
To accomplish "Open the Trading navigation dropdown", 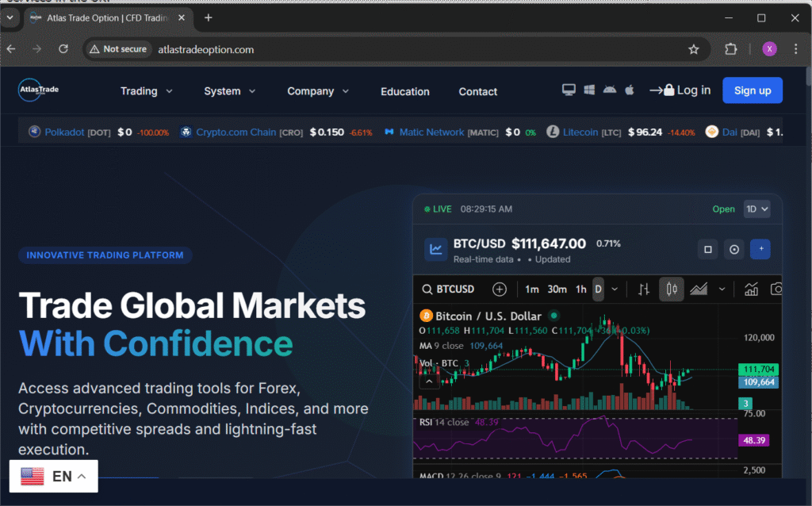I will click(x=146, y=91).
